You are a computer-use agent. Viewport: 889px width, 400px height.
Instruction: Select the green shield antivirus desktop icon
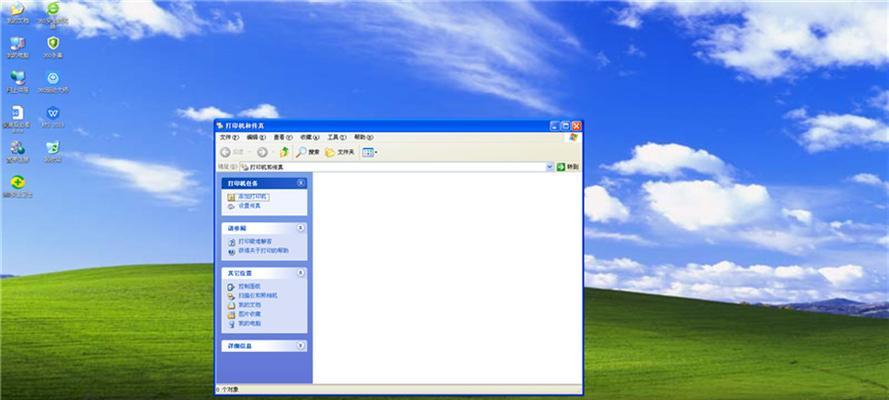[x=53, y=48]
